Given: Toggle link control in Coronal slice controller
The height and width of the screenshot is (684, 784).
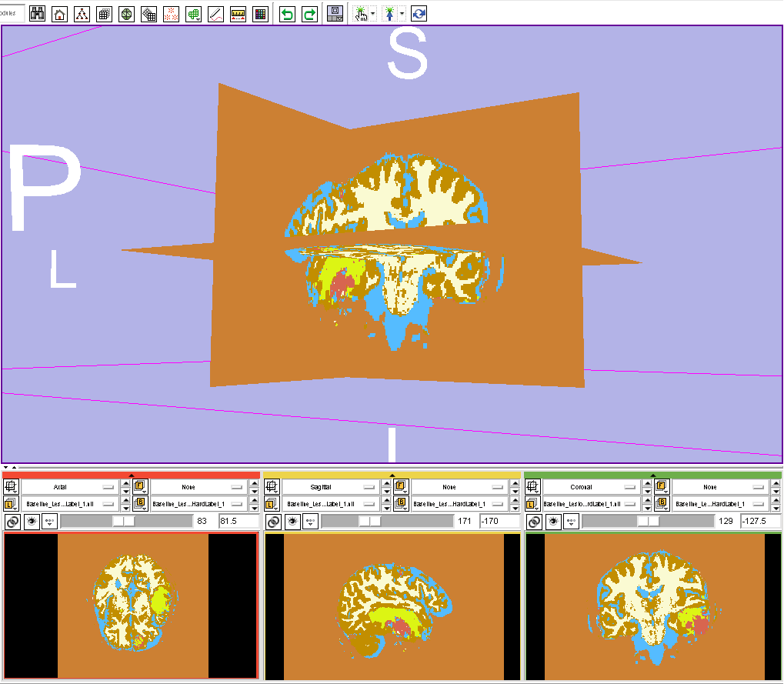Looking at the screenshot, I should (x=534, y=522).
